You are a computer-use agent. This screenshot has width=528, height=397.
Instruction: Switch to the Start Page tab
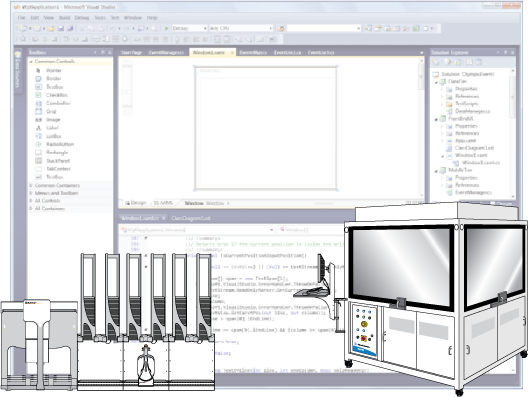131,53
